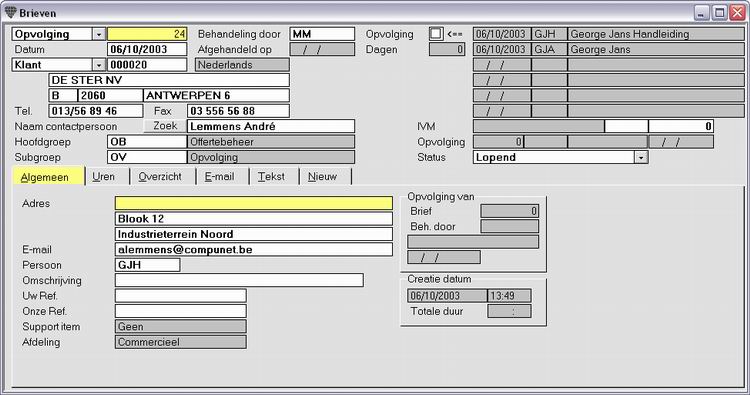Switch to the Algemeen tab
This screenshot has height=395, width=750.
pyautogui.click(x=48, y=176)
